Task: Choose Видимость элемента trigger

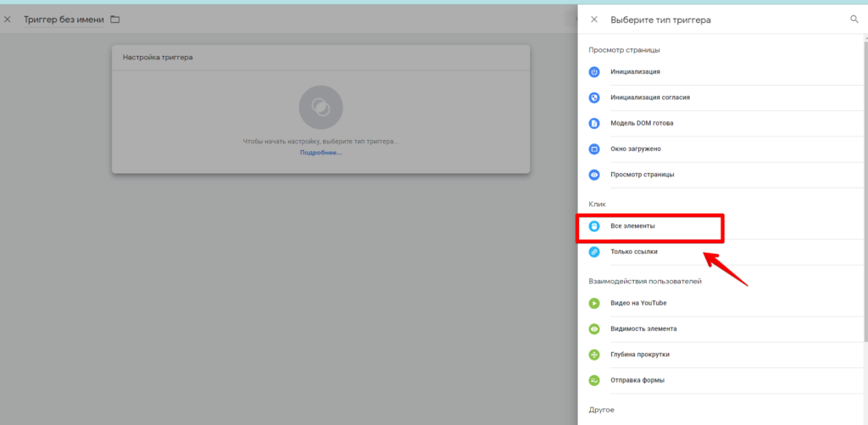Action: click(x=721, y=328)
